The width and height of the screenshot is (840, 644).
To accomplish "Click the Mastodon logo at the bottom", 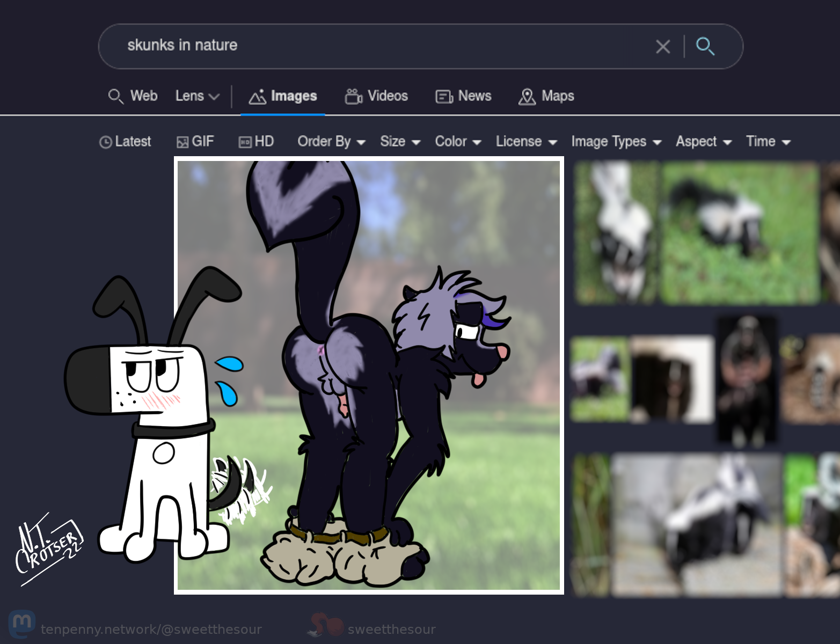I will pos(22,624).
